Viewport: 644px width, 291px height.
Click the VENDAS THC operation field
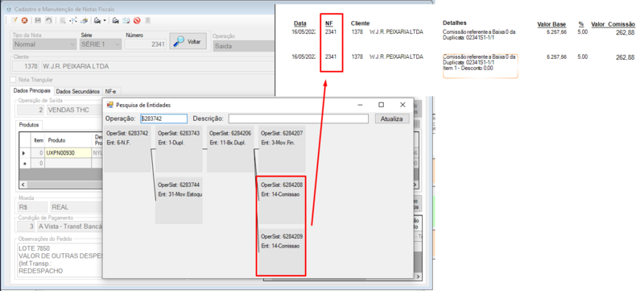(74, 110)
